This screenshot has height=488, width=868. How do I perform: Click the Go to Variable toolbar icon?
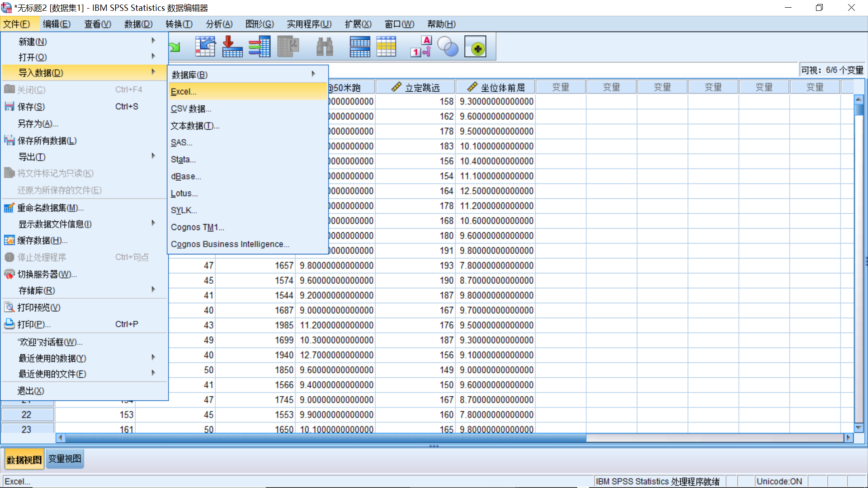click(232, 47)
